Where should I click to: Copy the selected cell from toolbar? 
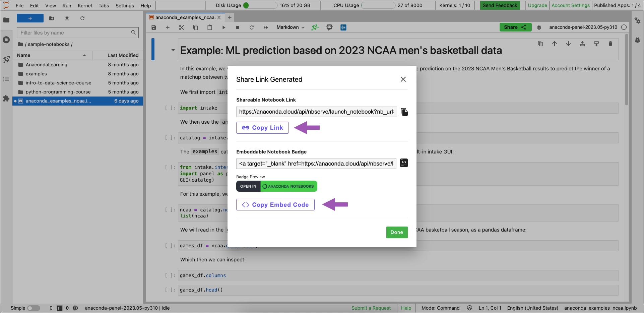tap(196, 27)
